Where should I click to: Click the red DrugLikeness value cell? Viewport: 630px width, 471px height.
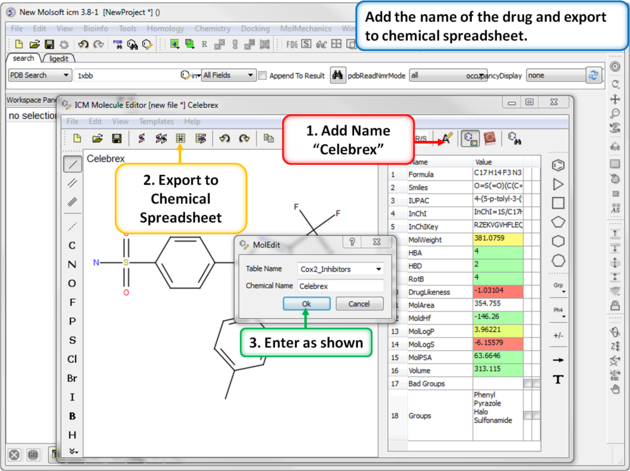(498, 291)
